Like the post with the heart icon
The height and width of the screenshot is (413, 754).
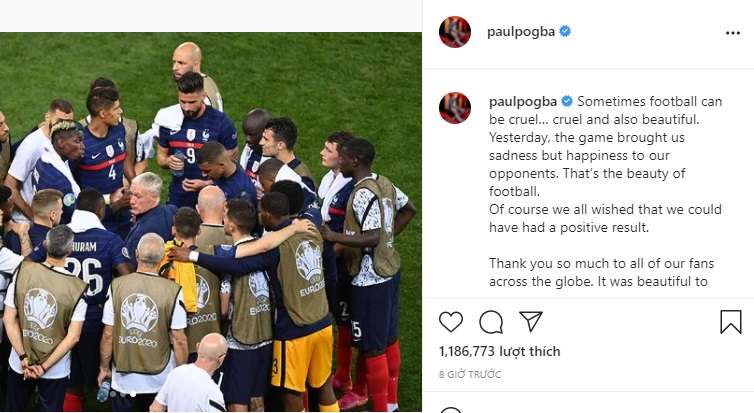(451, 322)
